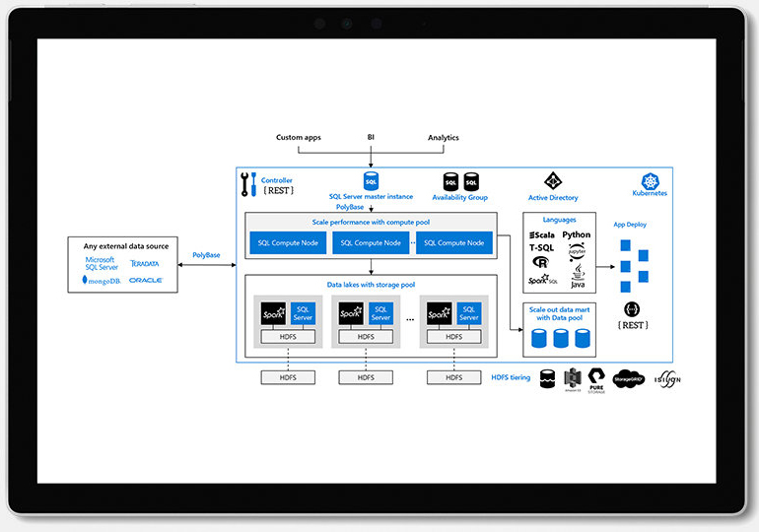Click the Python logo in Languages
This screenshot has height=532, width=759.
coord(577,235)
